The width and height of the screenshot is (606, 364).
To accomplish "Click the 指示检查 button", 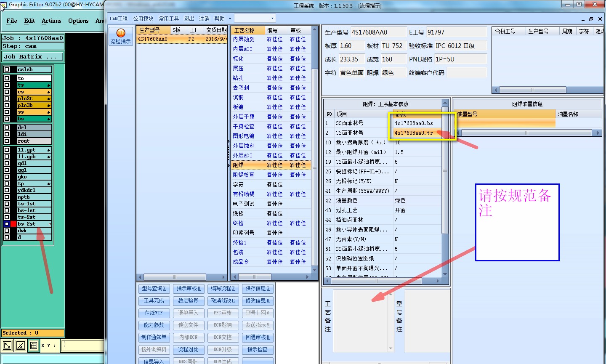I will (x=258, y=350).
